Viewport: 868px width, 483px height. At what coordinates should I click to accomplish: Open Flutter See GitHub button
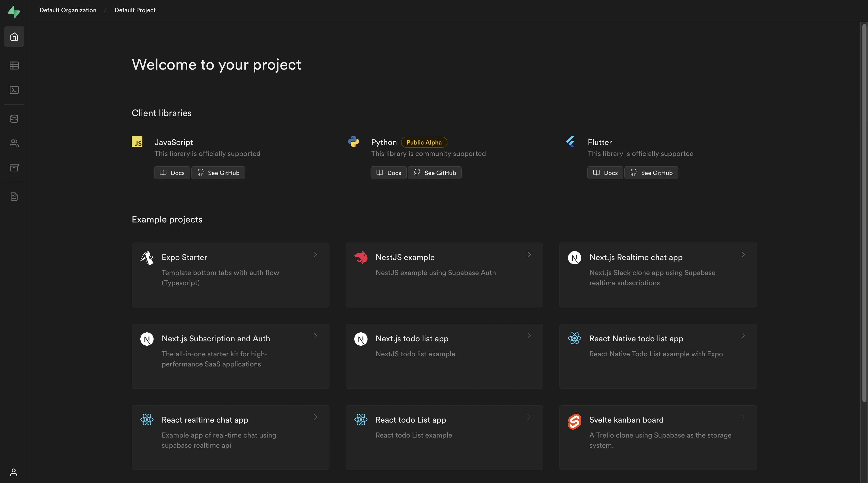(651, 173)
